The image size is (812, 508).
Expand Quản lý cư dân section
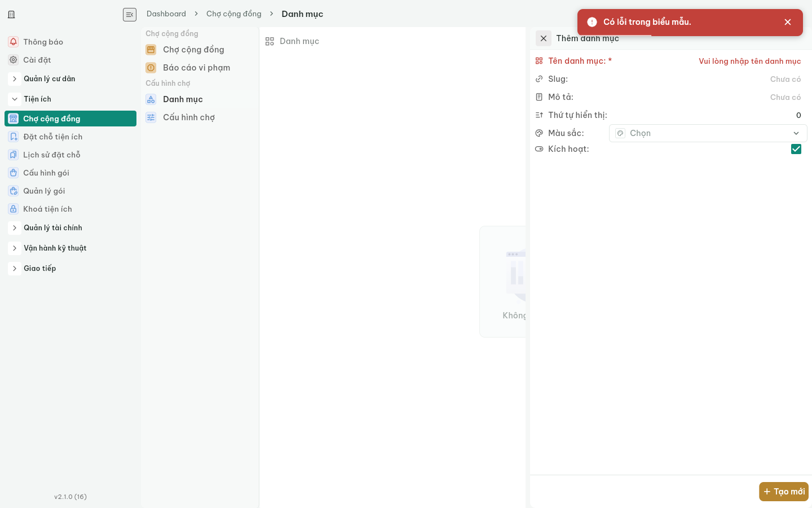tap(15, 79)
